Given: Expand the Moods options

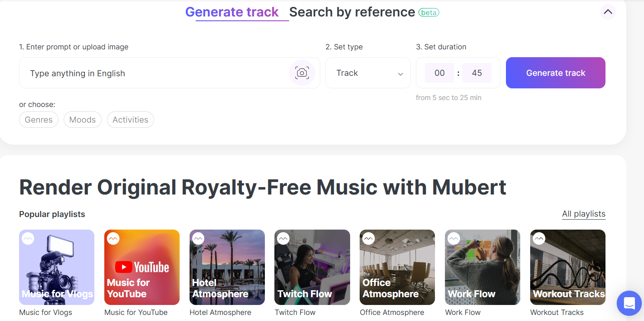Looking at the screenshot, I should pos(82,120).
